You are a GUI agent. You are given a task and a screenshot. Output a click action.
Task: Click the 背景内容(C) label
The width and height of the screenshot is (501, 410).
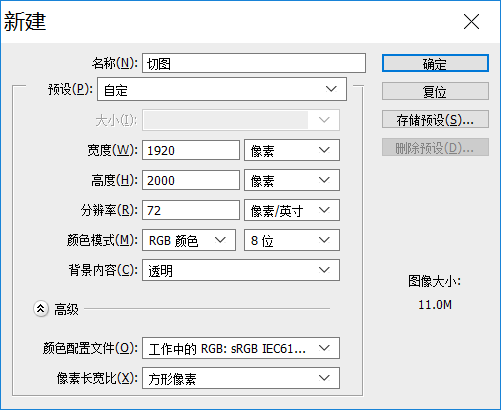[103, 270]
